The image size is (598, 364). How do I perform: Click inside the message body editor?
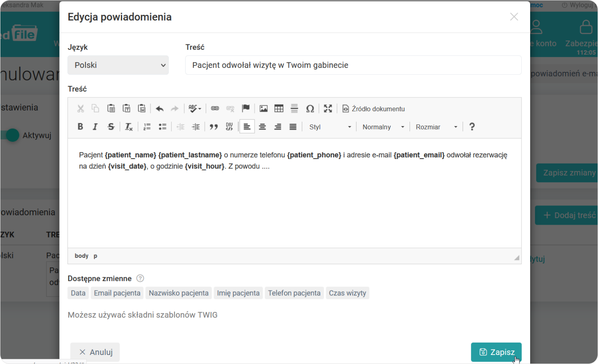[294, 193]
